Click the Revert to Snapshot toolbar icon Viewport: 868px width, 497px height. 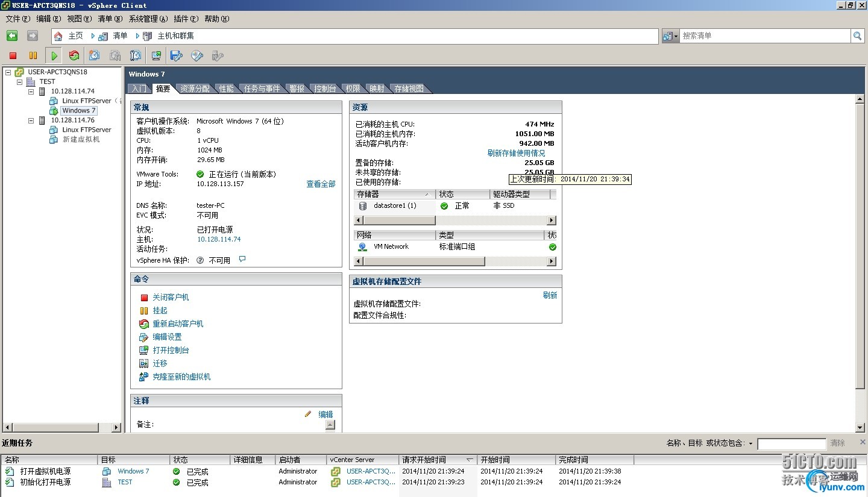(115, 56)
